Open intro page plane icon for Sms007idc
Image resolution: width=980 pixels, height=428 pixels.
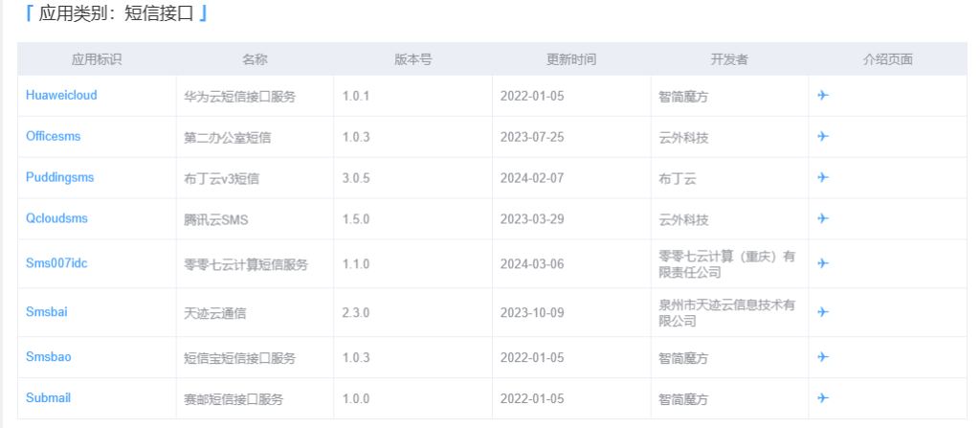[823, 263]
